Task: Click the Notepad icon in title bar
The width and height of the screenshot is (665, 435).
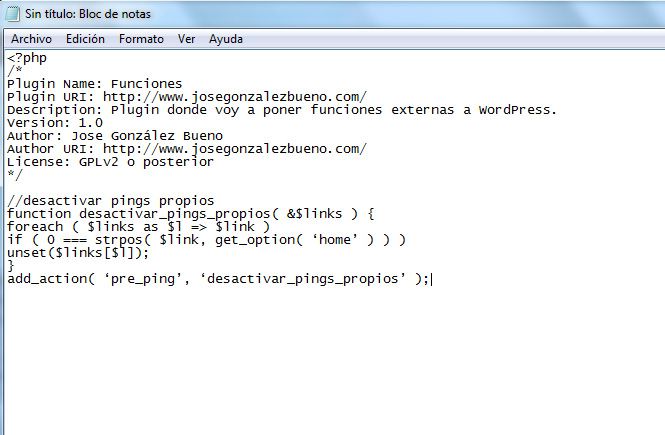Action: pyautogui.click(x=13, y=14)
